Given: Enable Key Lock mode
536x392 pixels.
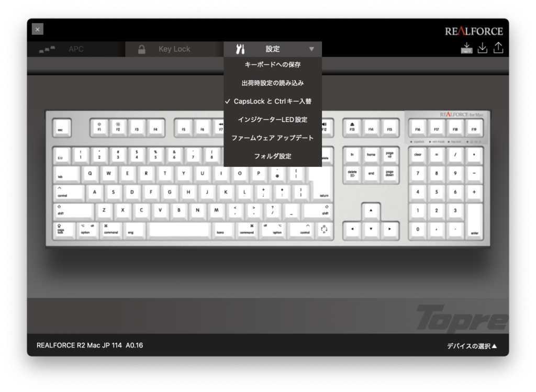Looking at the screenshot, I should [x=174, y=48].
